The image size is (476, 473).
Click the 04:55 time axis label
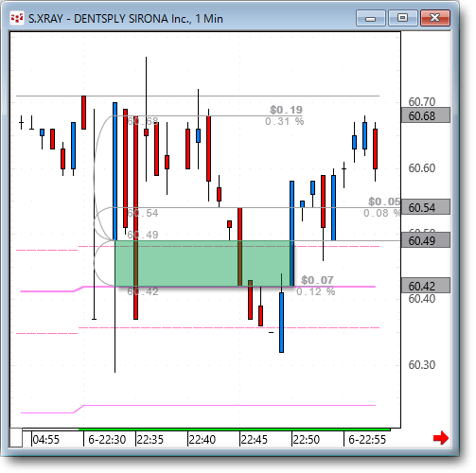pos(46,439)
